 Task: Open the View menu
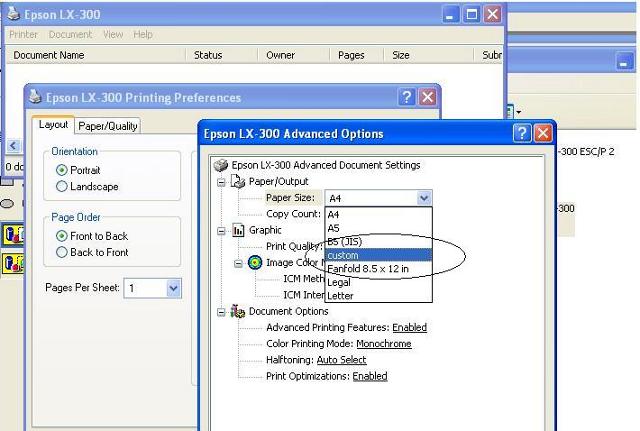(x=113, y=34)
